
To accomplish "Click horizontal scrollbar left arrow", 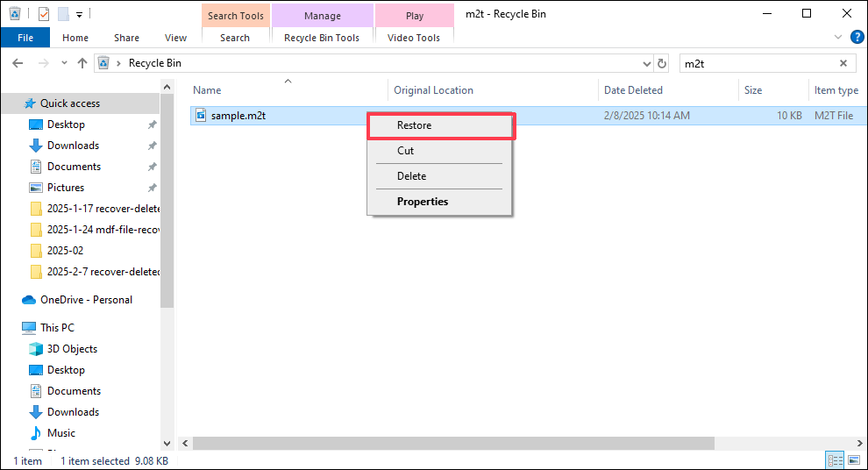I will point(185,444).
